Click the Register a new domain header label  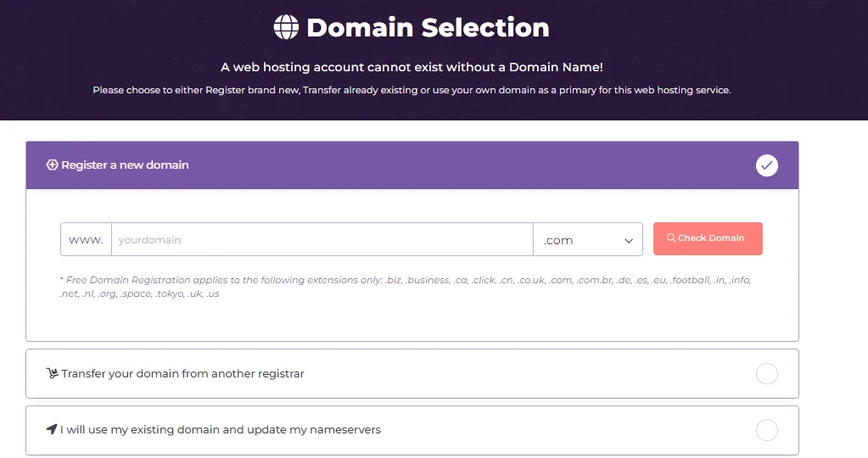125,165
